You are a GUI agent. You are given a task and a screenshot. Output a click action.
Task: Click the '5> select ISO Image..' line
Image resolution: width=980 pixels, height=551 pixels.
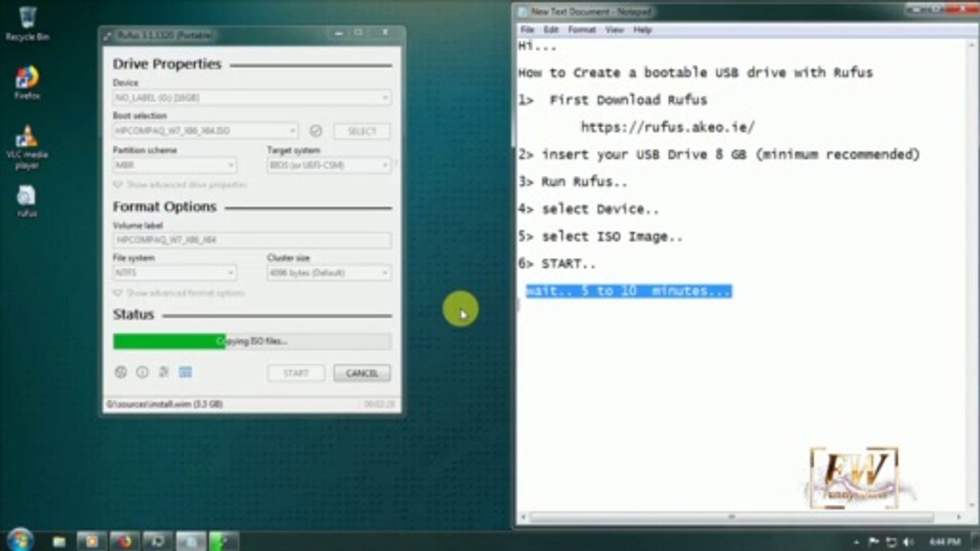600,236
